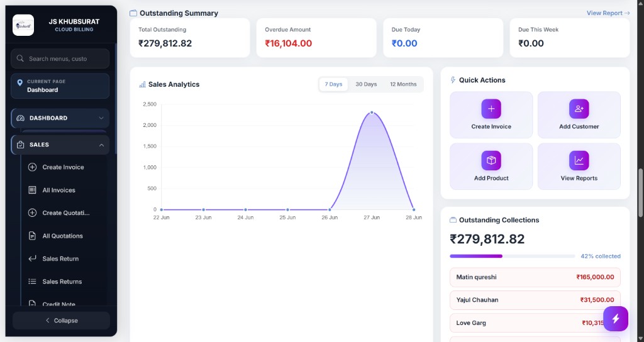Screen dimensions: 644x342
Task: Click the 22 Jun data point on chart
Action: (x=162, y=210)
